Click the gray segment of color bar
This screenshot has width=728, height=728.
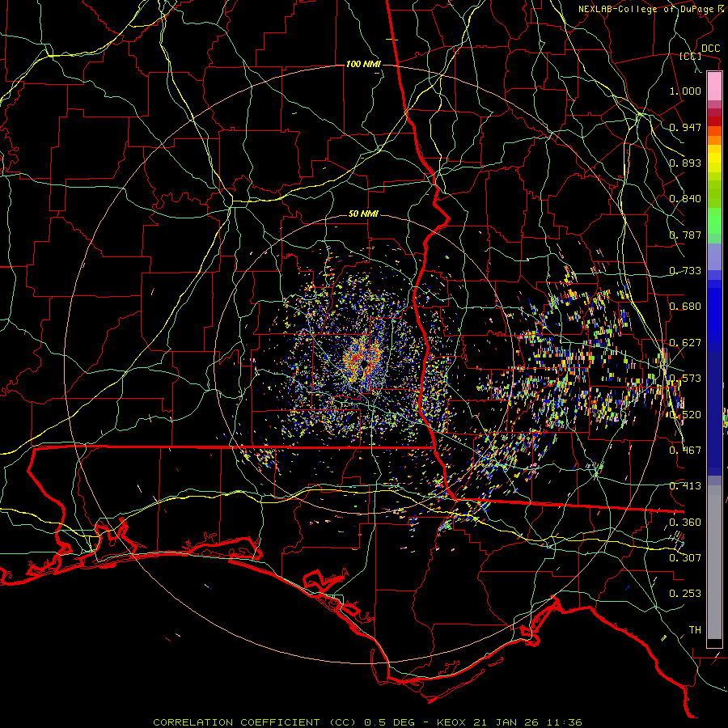(x=714, y=562)
